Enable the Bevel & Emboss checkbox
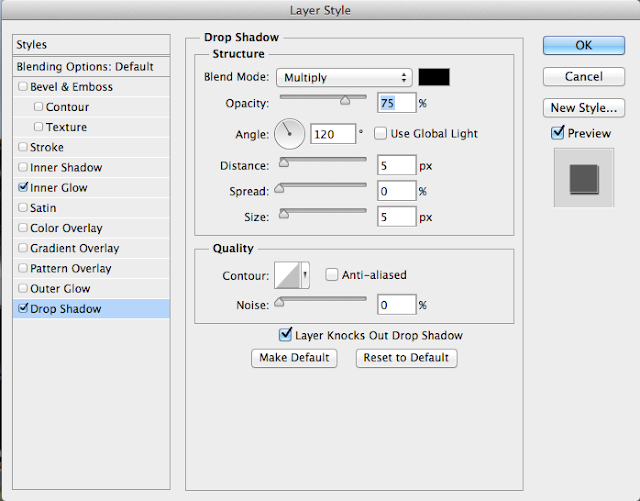 (x=23, y=87)
